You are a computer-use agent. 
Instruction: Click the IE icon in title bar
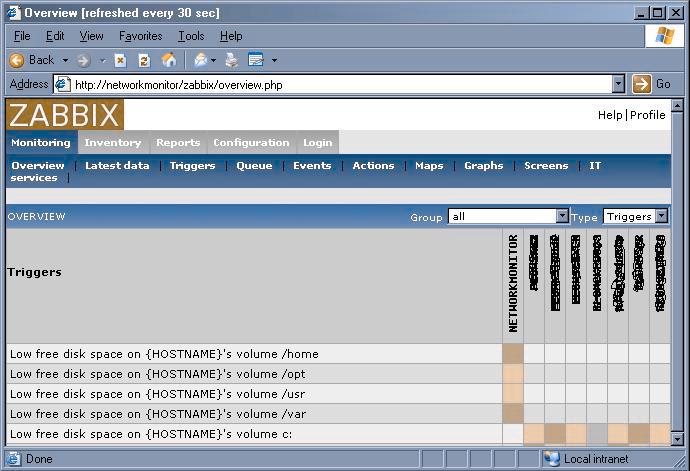coord(13,13)
